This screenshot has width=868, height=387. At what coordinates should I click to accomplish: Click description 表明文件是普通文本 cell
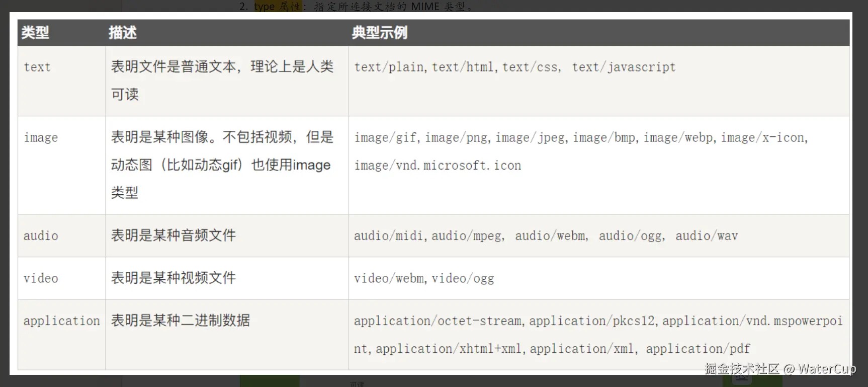coord(222,80)
